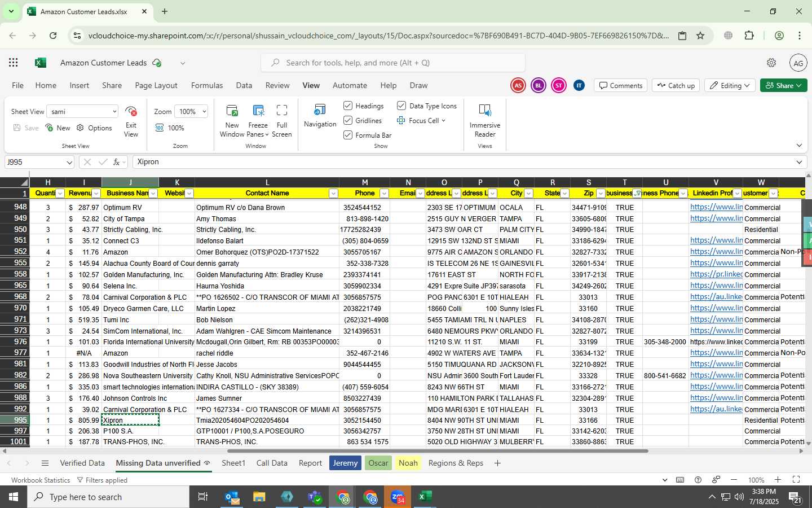Bookmark this page with star icon

(700, 36)
